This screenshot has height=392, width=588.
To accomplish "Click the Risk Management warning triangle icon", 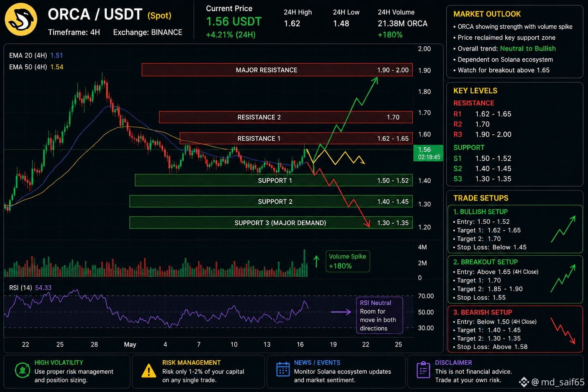I will 149,371.
